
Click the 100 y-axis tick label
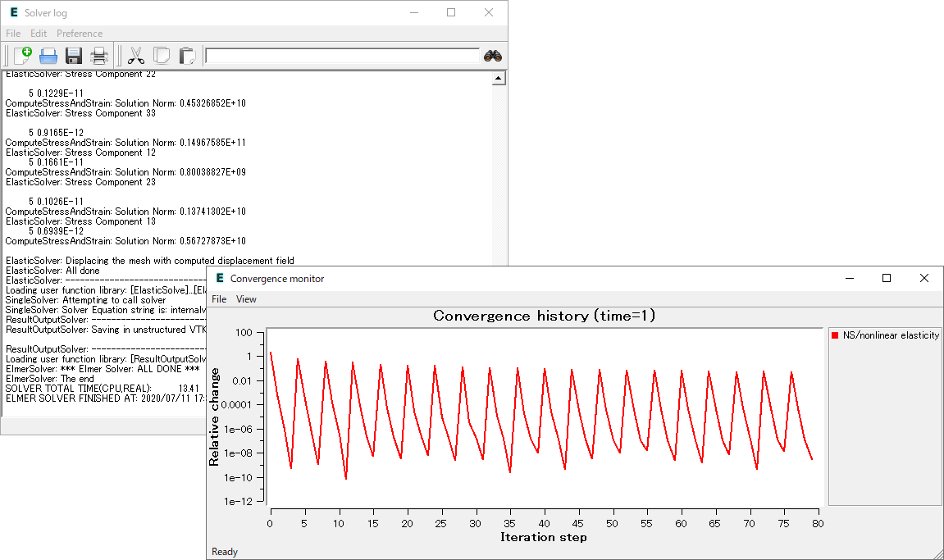[x=244, y=332]
